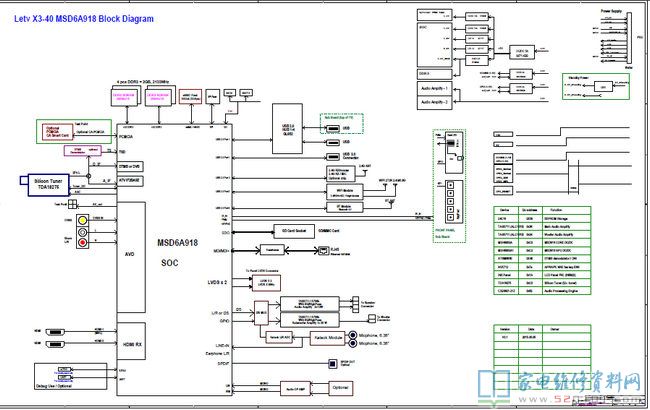
Task: Click the LVDS x 2 port label
Action: (217, 282)
